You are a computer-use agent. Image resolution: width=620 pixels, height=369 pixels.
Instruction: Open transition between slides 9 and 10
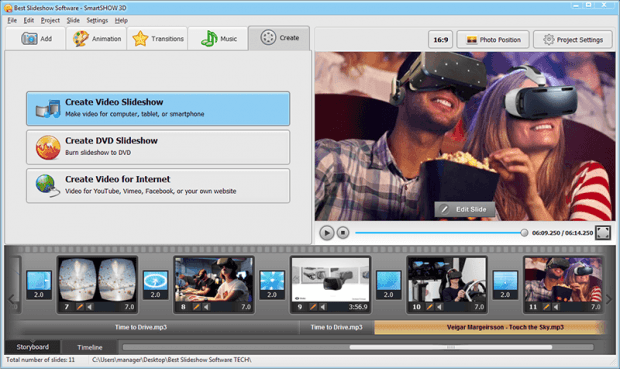[389, 284]
